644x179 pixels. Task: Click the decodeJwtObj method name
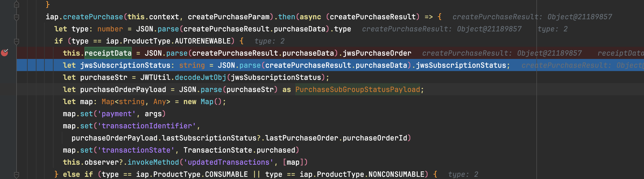(x=200, y=77)
